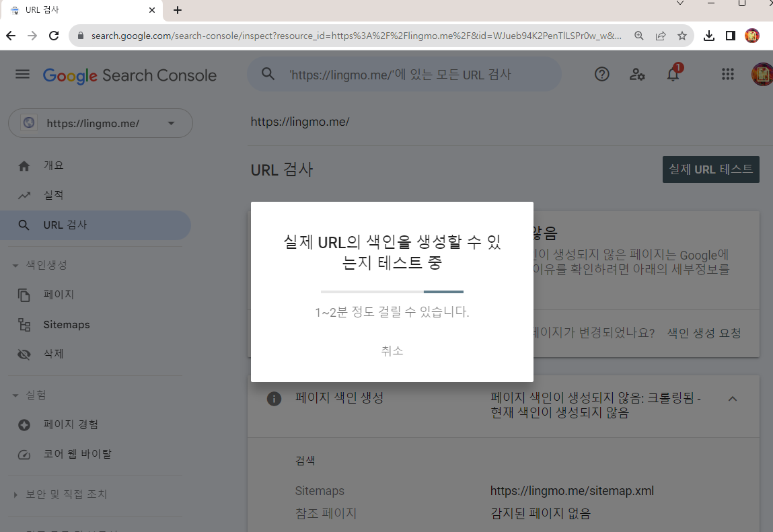The image size is (773, 532).
Task: Click the 검색 subsection label
Action: pyautogui.click(x=305, y=461)
